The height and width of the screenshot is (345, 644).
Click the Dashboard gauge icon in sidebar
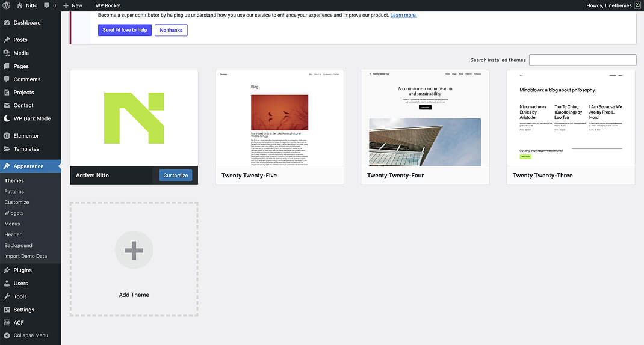(7, 23)
